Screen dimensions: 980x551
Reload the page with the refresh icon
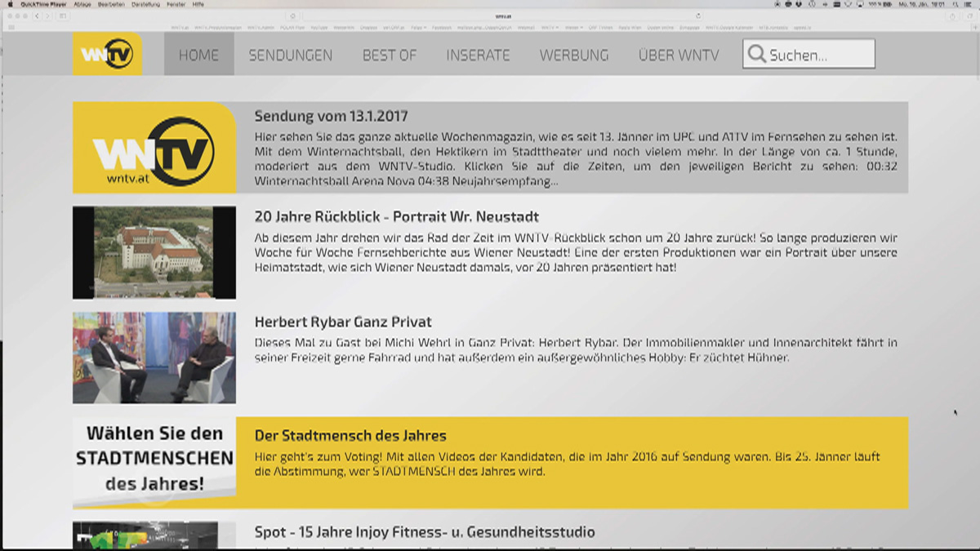coord(698,16)
